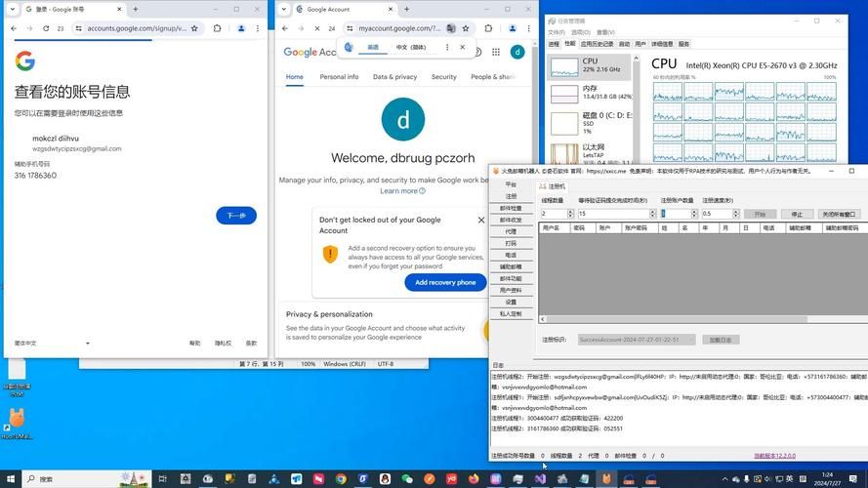Screen dimensions: 868x488
Task: Dismiss the 'Don't get locked out' card
Action: [x=481, y=221]
